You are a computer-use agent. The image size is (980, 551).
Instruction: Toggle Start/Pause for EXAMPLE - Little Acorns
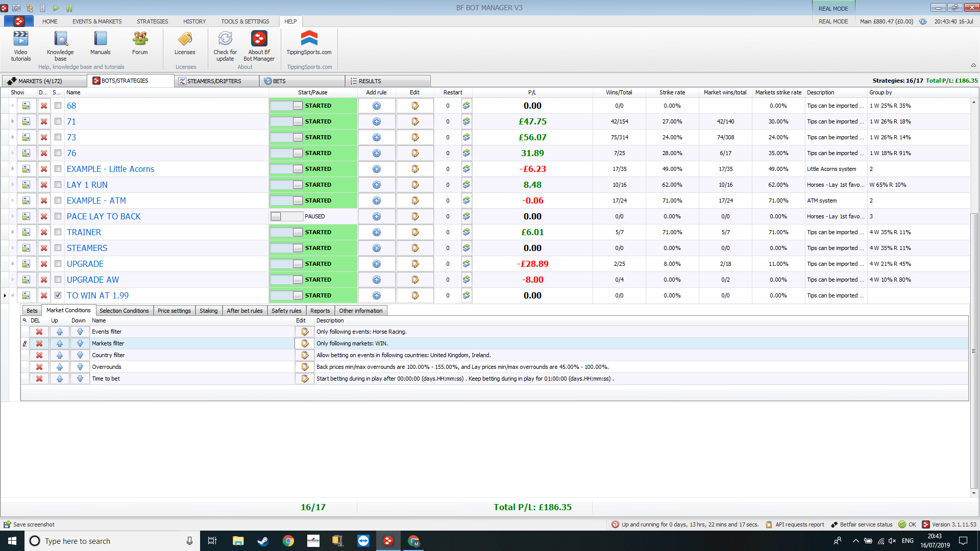tap(287, 169)
